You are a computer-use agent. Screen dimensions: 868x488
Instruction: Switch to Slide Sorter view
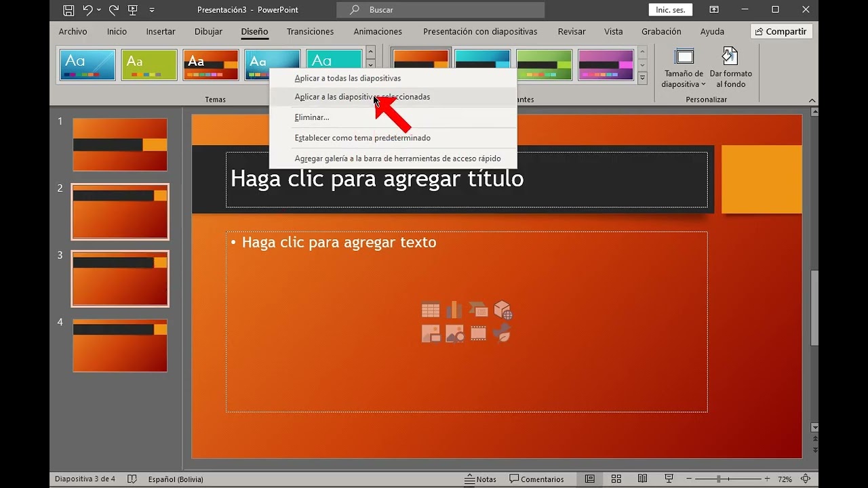point(616,479)
